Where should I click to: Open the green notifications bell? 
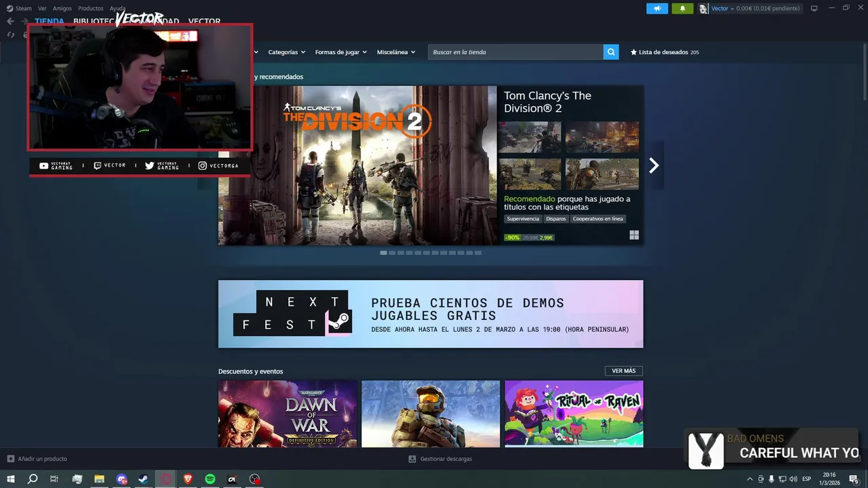pyautogui.click(x=682, y=8)
